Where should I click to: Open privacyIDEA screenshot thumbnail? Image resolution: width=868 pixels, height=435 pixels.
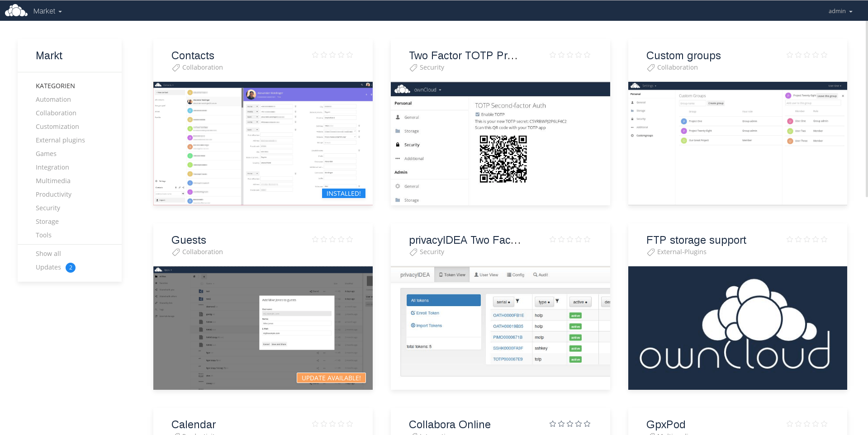point(500,328)
